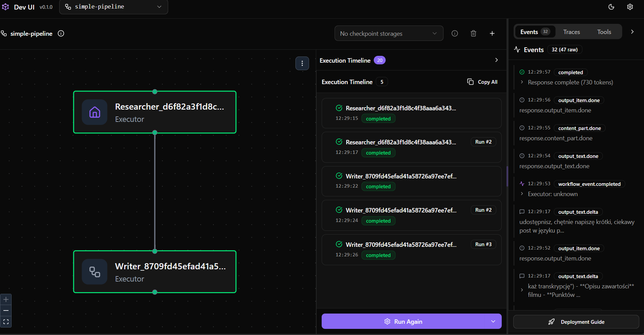Click green check icon on 12:29:57 event

click(x=522, y=72)
